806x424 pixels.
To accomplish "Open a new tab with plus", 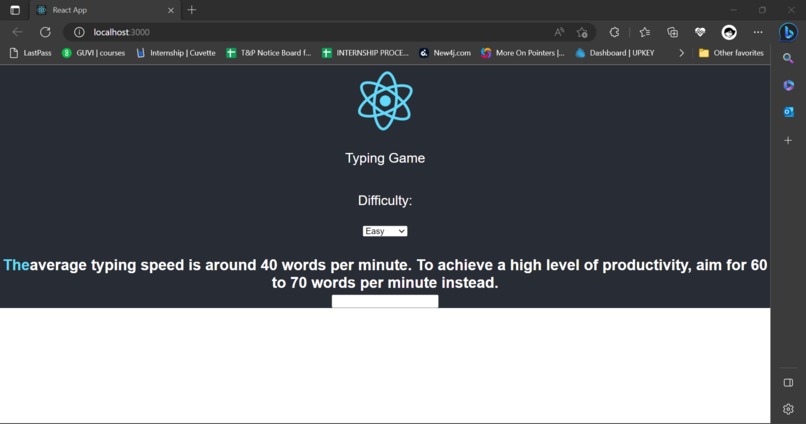I will point(192,10).
